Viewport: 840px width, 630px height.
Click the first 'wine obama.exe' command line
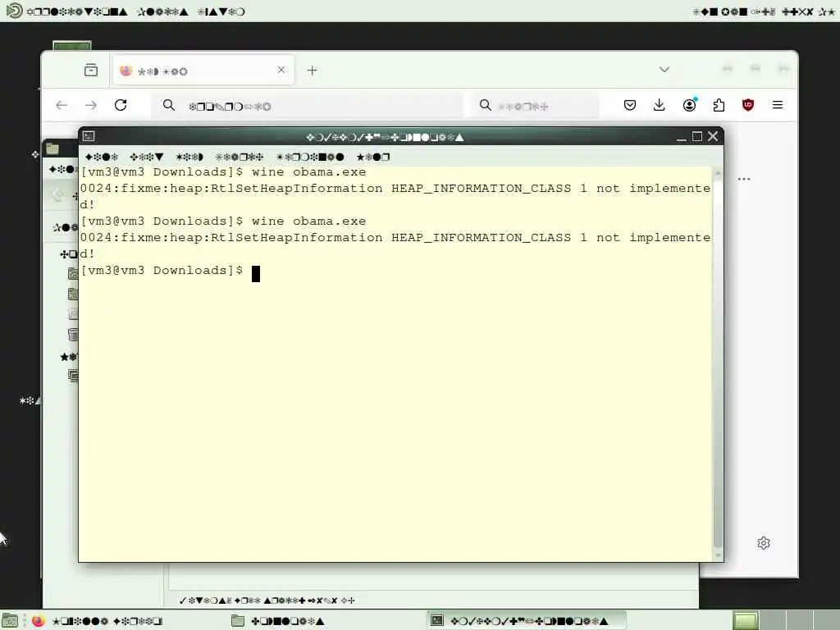[x=223, y=172]
